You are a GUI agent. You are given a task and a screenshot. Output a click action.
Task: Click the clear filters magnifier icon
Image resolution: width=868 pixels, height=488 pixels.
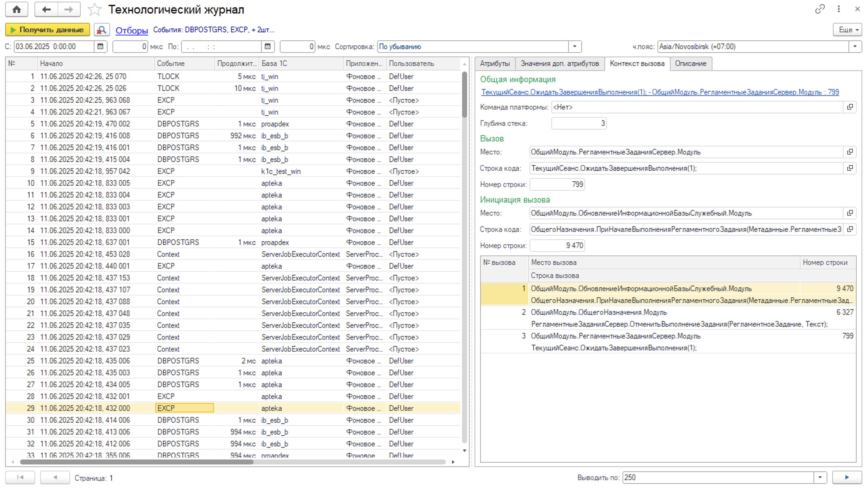(101, 30)
